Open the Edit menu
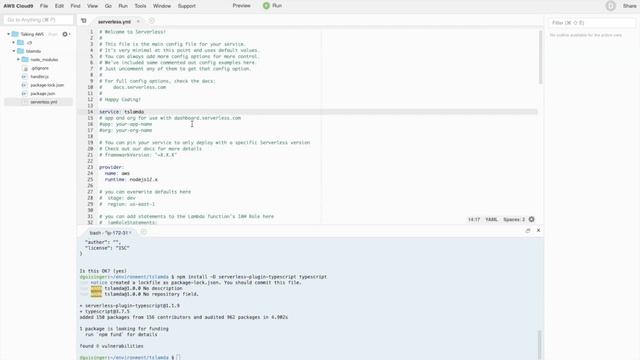Screen dimensions: 640x360 click(x=59, y=6)
